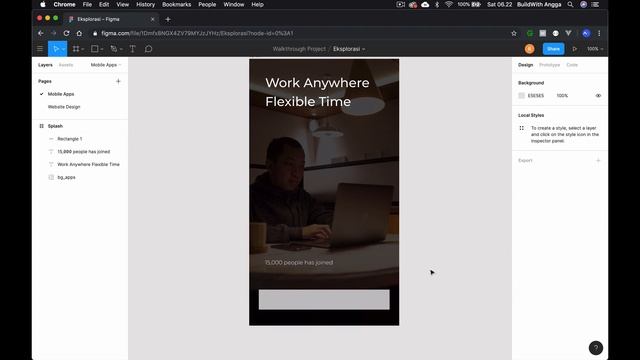
Task: Switch to the Prototype tab
Action: (549, 65)
